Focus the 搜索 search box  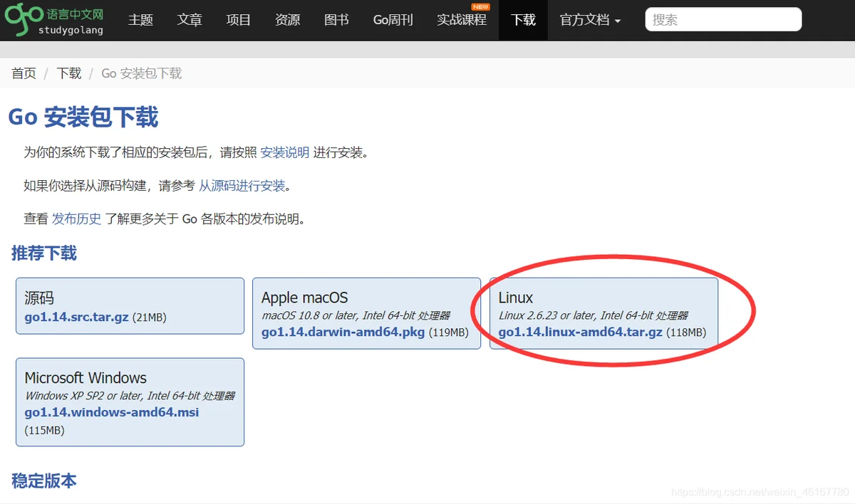point(723,20)
